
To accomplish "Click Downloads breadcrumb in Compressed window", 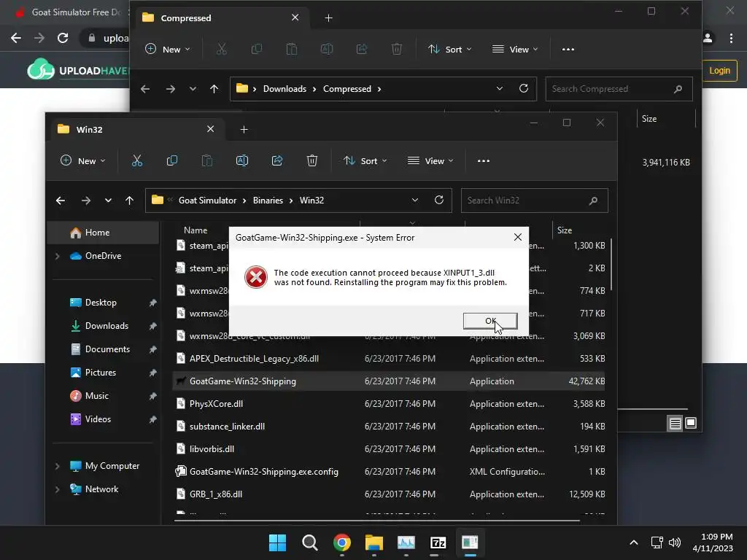I will pyautogui.click(x=285, y=89).
